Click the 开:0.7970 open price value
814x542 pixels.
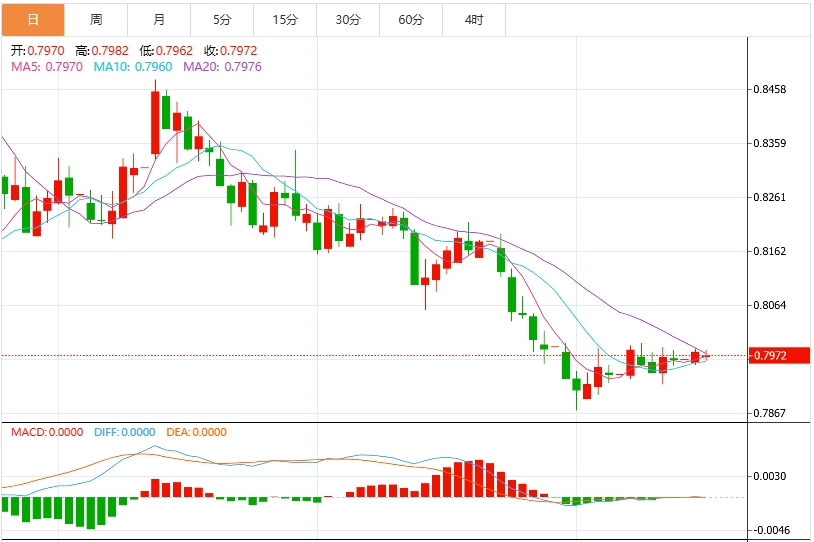(37, 51)
